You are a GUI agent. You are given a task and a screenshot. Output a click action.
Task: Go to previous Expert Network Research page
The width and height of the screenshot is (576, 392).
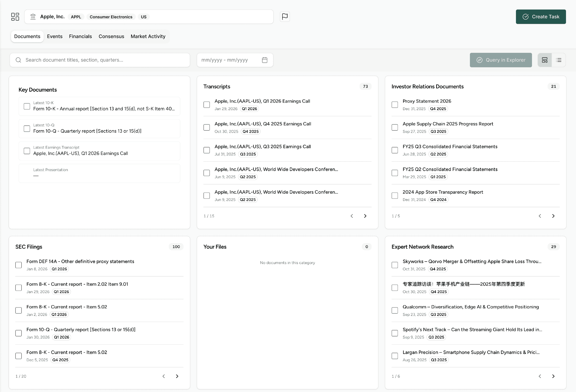(540, 376)
